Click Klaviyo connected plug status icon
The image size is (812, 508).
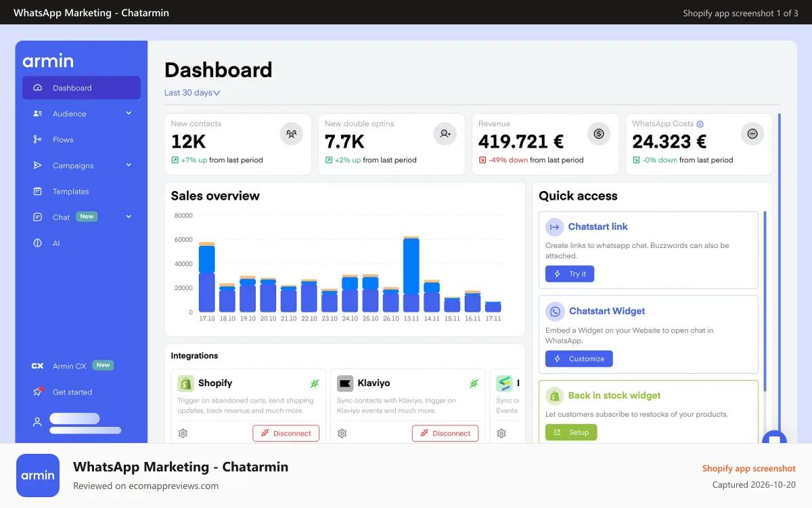(474, 383)
